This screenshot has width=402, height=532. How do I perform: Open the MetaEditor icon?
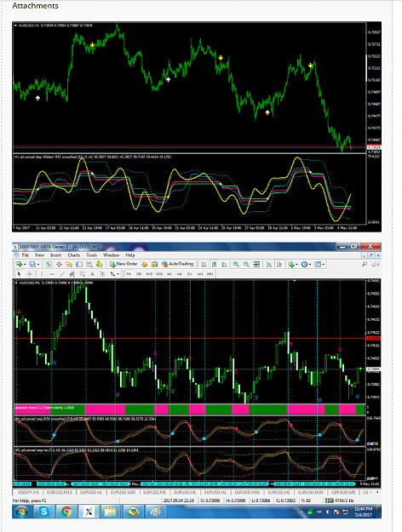pyautogui.click(x=144, y=264)
